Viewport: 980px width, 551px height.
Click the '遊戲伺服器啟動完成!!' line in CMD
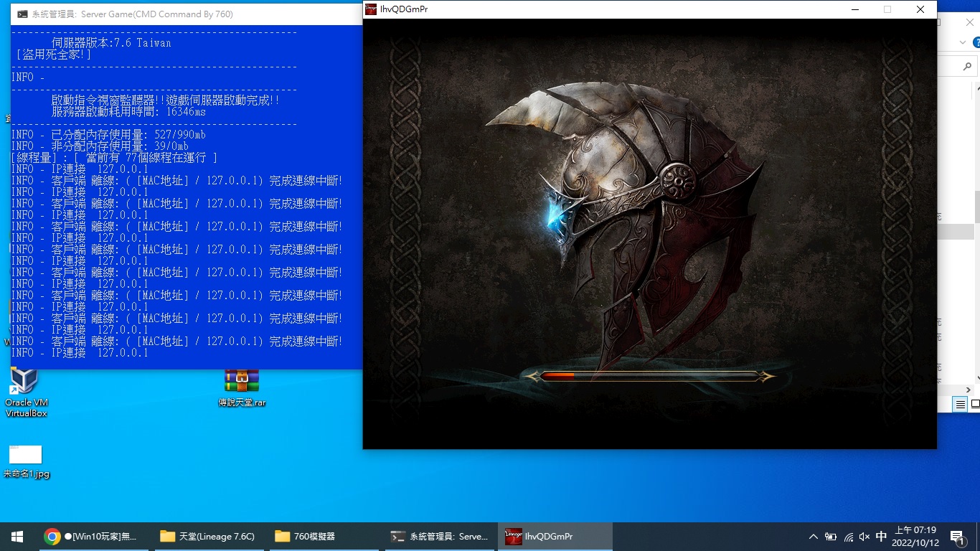tap(223, 100)
